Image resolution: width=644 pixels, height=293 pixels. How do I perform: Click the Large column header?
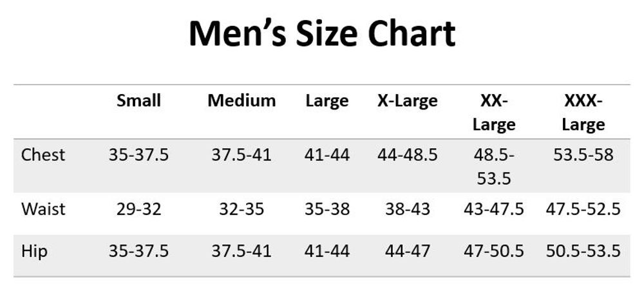coord(327,102)
